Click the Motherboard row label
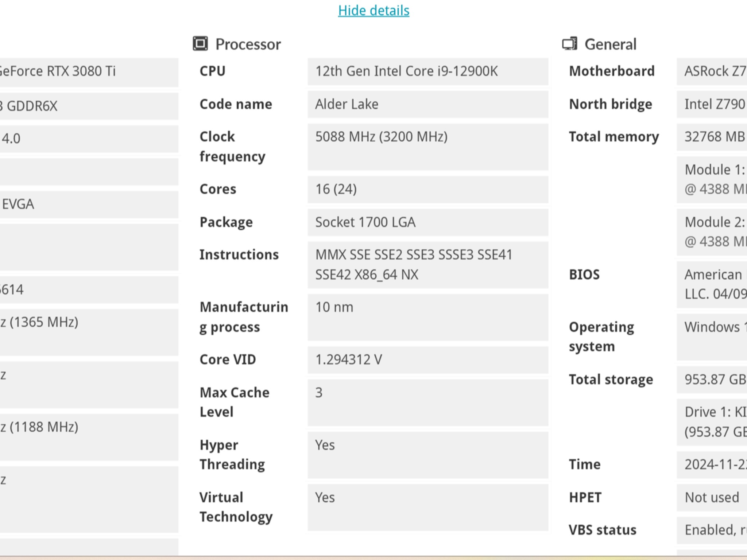The image size is (747, 560). [612, 71]
